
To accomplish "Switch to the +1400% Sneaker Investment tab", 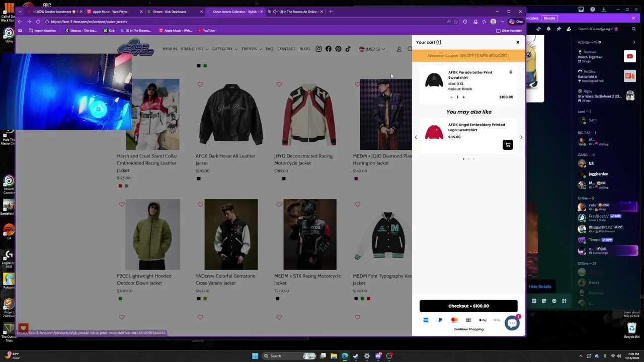I will point(53,12).
